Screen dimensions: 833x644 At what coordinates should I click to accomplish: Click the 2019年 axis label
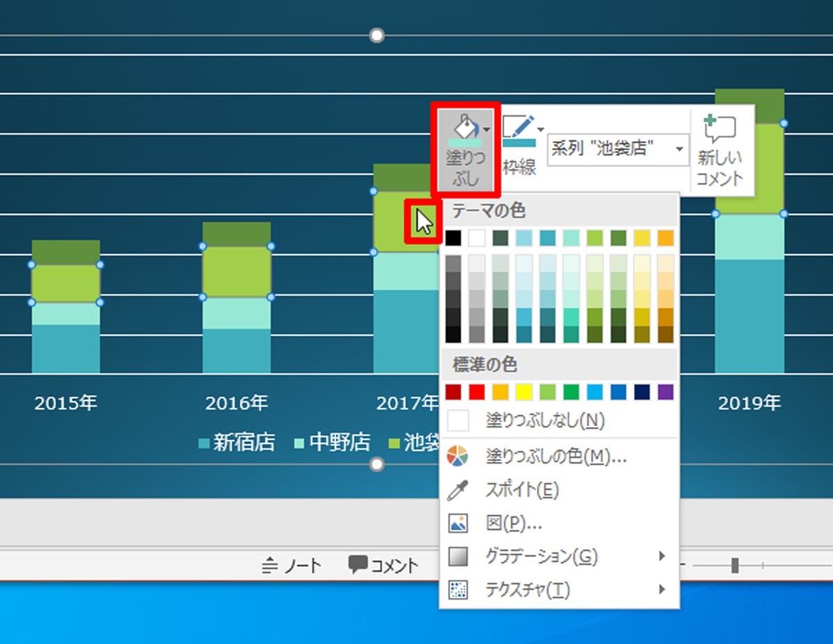(750, 403)
